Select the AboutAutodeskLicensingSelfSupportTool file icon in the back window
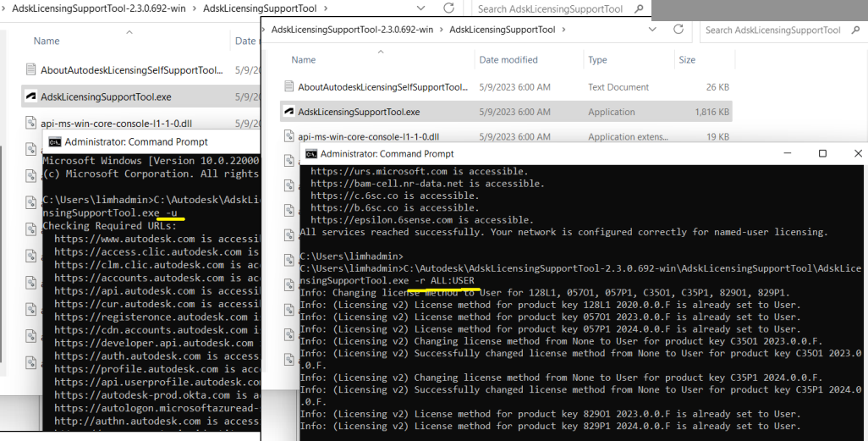 coord(30,69)
